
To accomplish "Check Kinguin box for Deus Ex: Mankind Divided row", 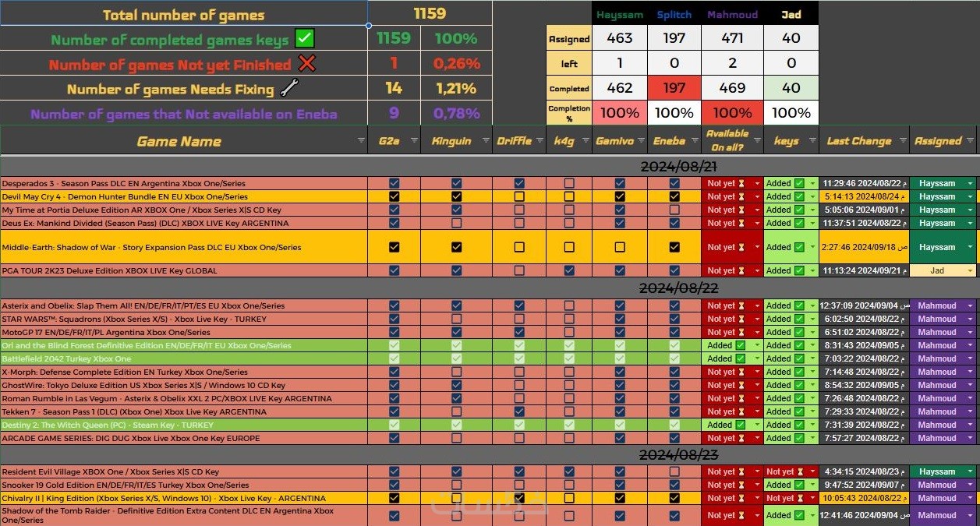I will [456, 223].
